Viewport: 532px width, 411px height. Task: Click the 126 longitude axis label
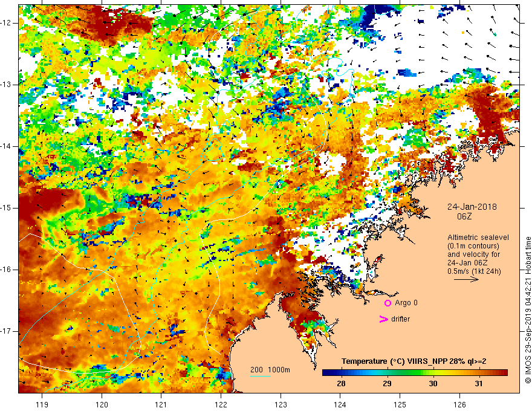(459, 404)
